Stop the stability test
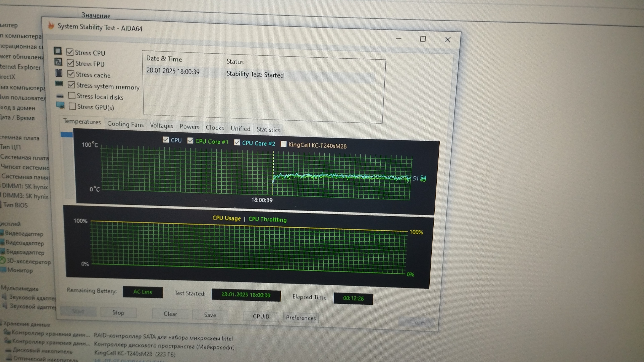The image size is (644, 362). point(118,313)
